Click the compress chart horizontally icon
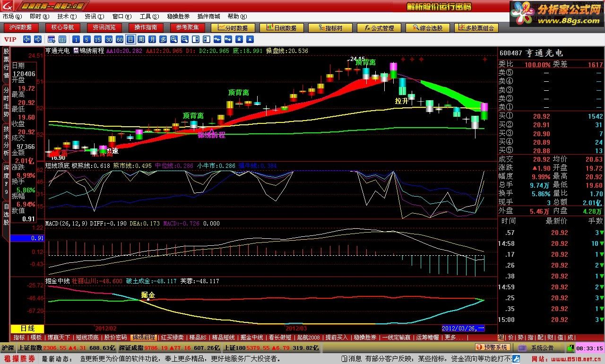605x364 pixels. [217, 39]
